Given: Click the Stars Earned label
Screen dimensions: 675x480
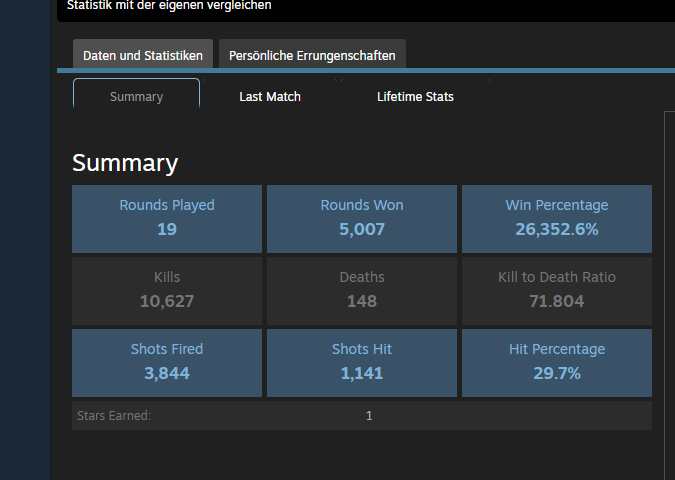Looking at the screenshot, I should click(x=114, y=416).
